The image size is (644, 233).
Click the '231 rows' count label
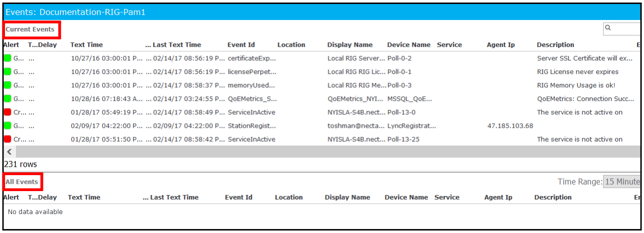[x=20, y=164]
